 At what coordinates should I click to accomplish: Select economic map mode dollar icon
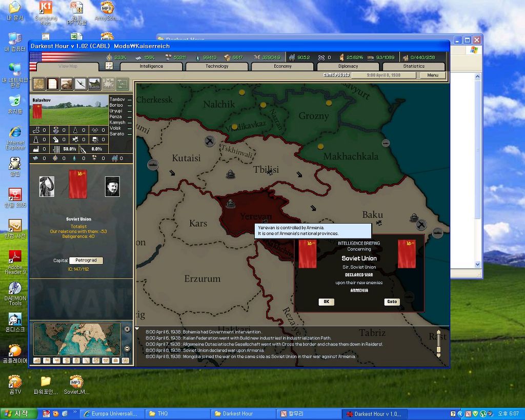pyautogui.click(x=66, y=361)
